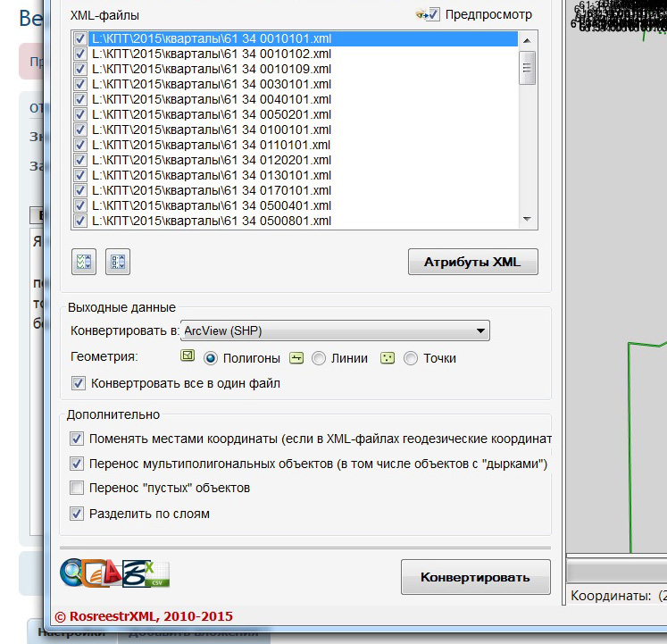Click the uncheck-all files icon button
The height and width of the screenshot is (644, 667).
118,262
